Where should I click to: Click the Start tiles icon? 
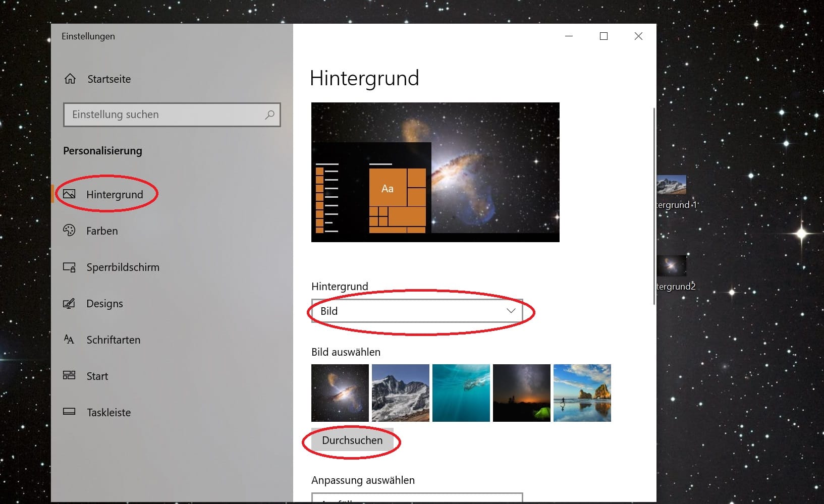[x=69, y=375]
